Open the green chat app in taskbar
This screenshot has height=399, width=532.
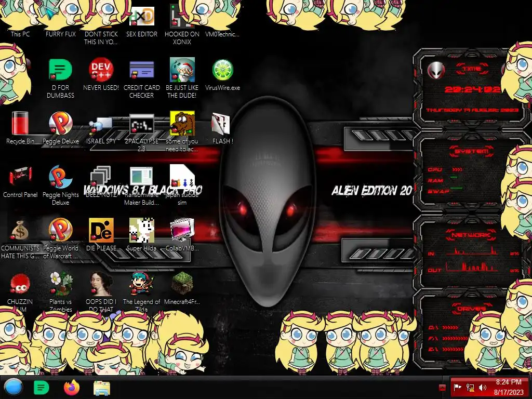click(x=42, y=388)
